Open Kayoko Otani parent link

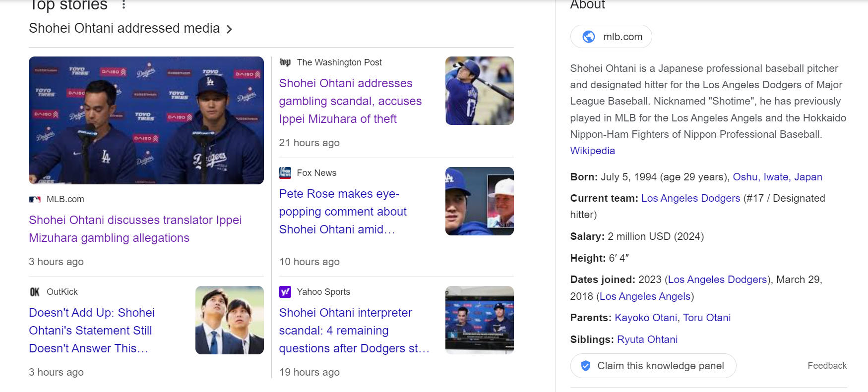click(x=646, y=318)
